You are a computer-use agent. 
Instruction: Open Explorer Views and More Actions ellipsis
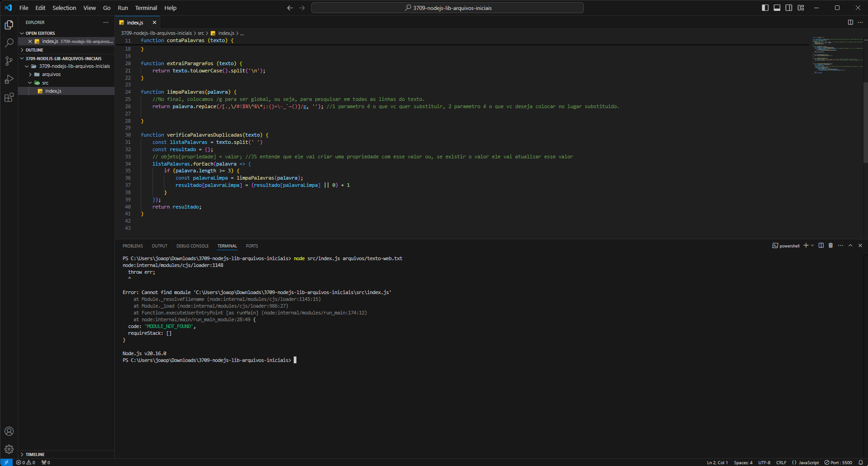pyautogui.click(x=106, y=22)
